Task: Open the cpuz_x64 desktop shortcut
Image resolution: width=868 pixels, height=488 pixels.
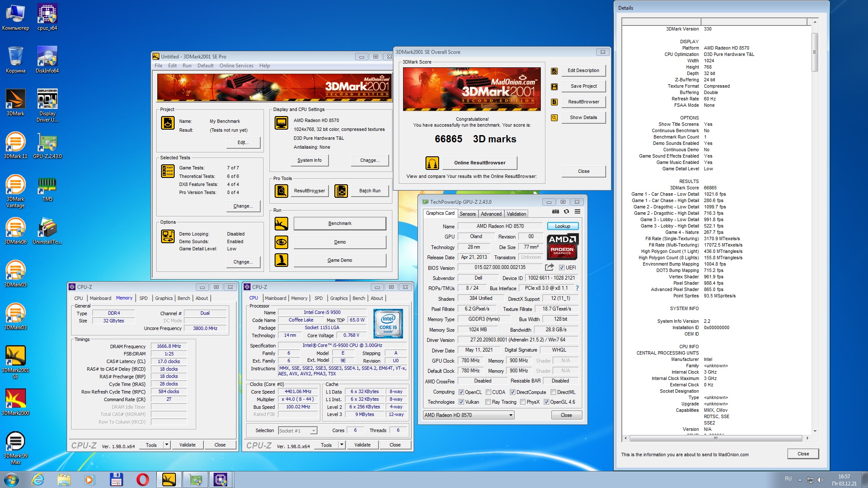Action: coord(47,17)
